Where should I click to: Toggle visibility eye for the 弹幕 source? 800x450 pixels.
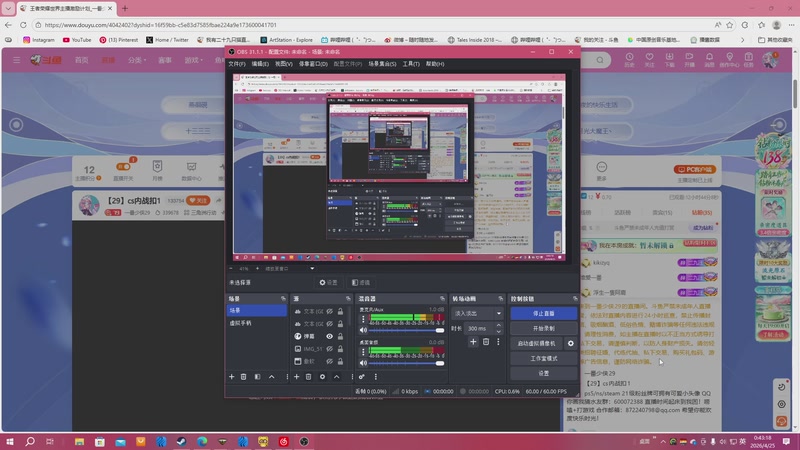330,336
